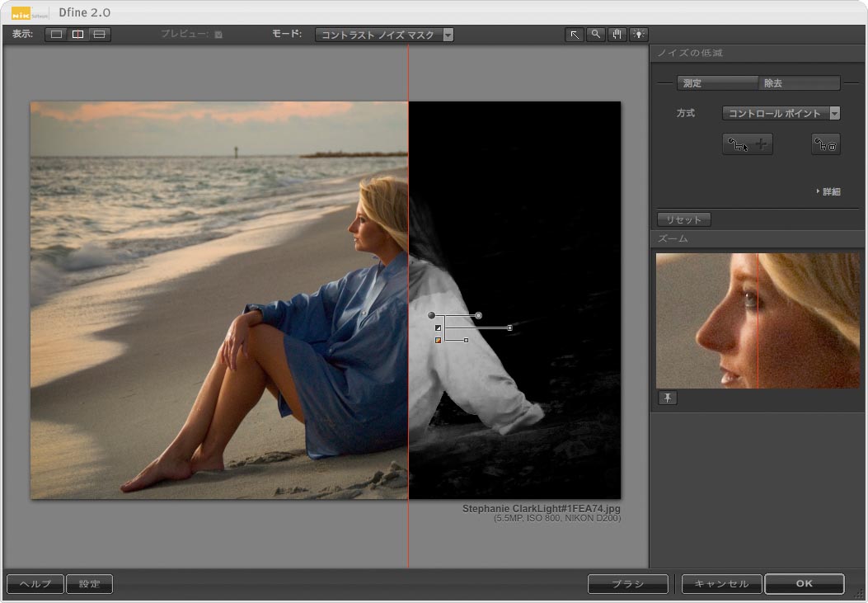Click the control point contrast noise slider handle
This screenshot has height=603, width=868.
coord(510,328)
